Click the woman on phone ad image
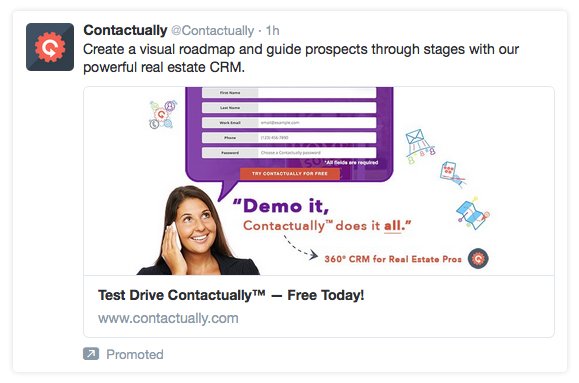579x383 pixels. tap(198, 230)
